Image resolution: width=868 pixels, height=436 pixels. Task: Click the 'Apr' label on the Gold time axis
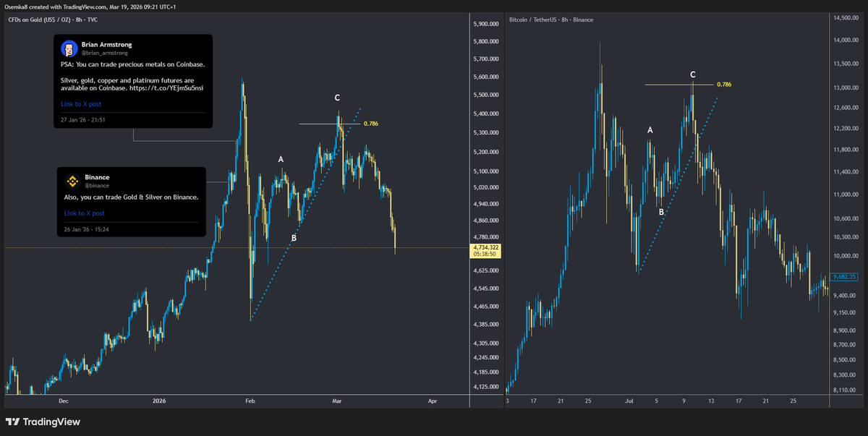coord(433,400)
